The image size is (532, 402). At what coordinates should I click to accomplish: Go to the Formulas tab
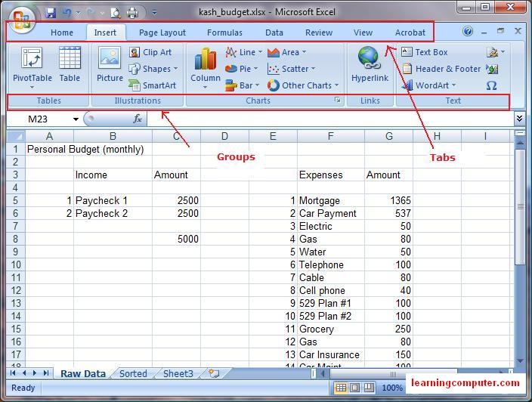(x=224, y=32)
